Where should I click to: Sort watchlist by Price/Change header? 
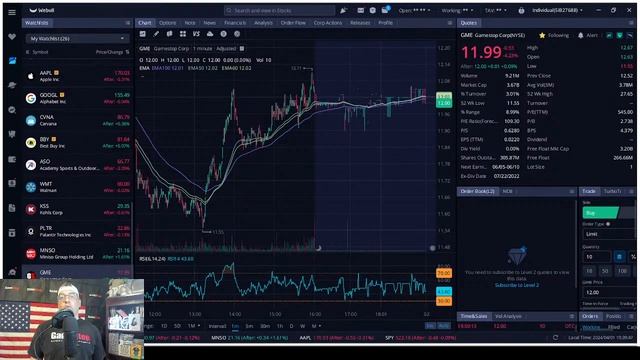112,52
